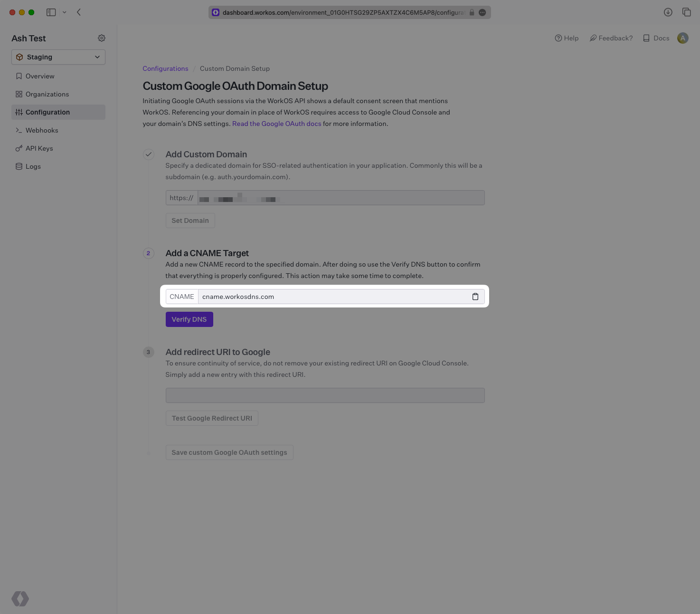Click the WorkOS logo at bottom left

(20, 599)
